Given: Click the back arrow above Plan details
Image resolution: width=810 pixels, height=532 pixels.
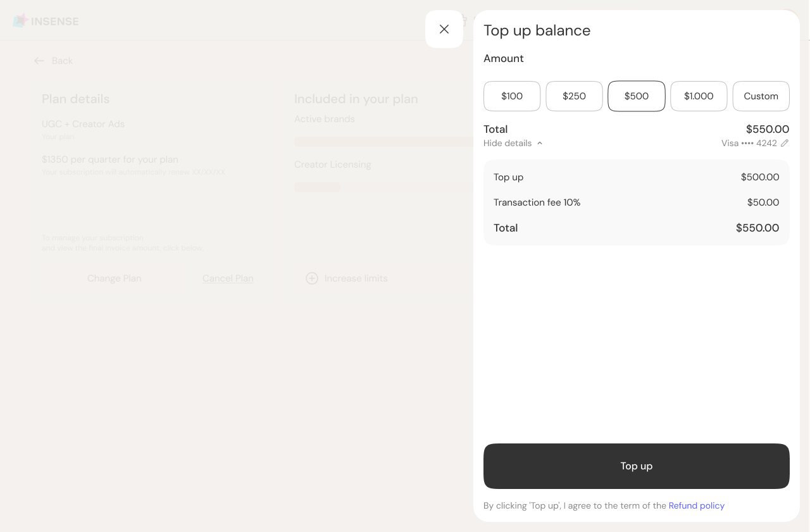Looking at the screenshot, I should [39, 60].
